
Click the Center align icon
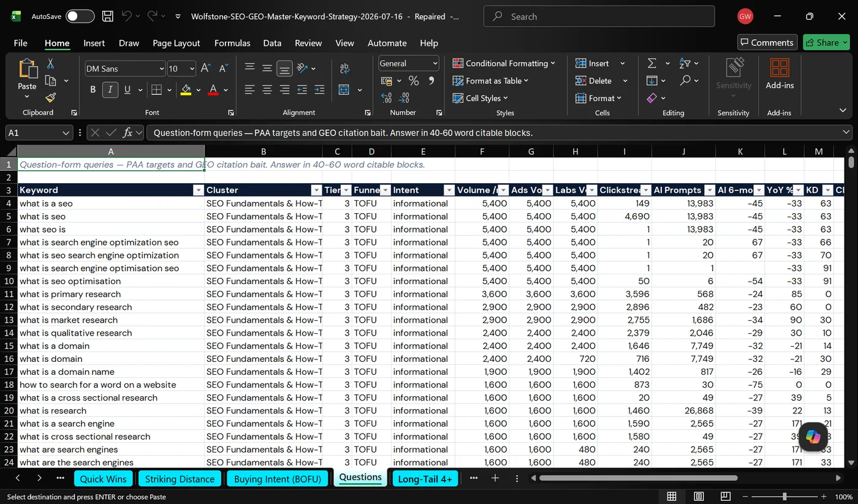[x=267, y=89]
